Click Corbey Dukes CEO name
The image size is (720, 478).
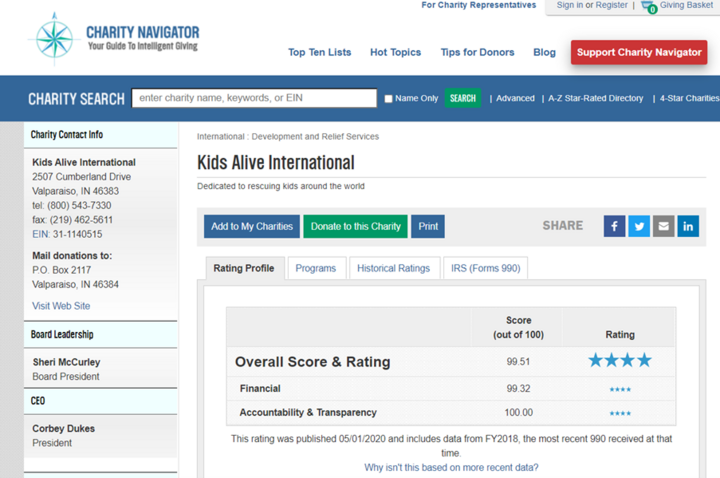pos(63,428)
